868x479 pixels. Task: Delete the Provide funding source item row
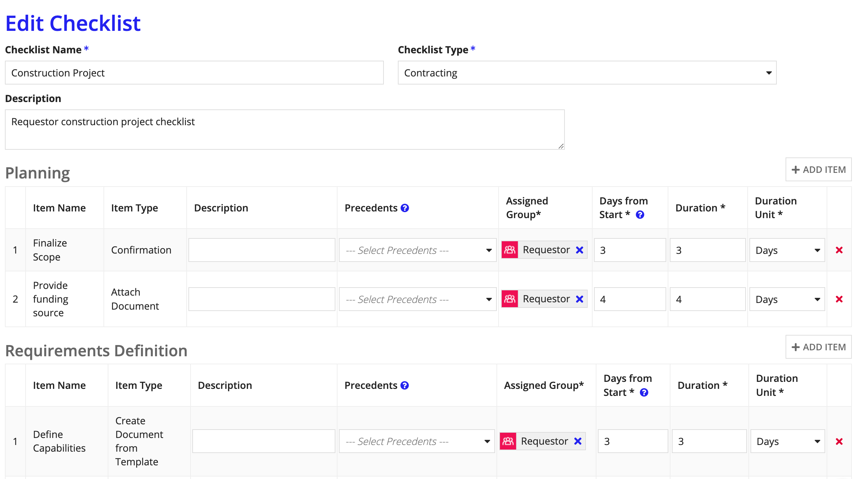(x=839, y=299)
